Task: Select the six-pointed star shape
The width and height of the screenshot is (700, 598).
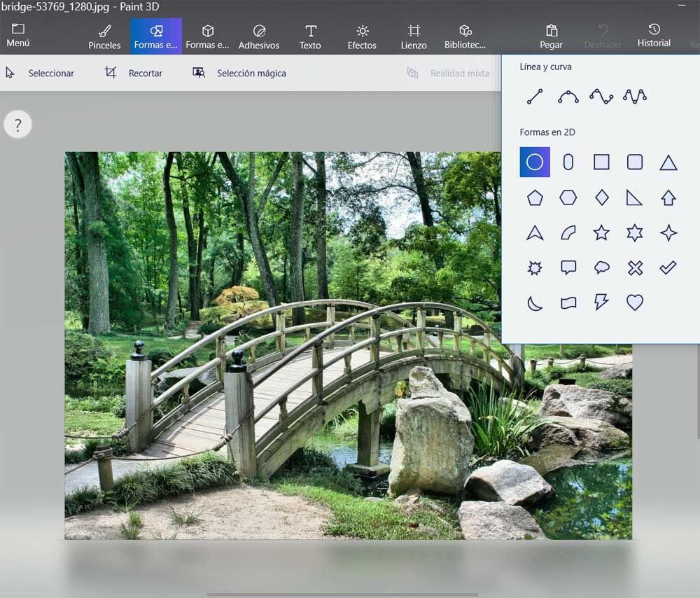Action: click(635, 232)
